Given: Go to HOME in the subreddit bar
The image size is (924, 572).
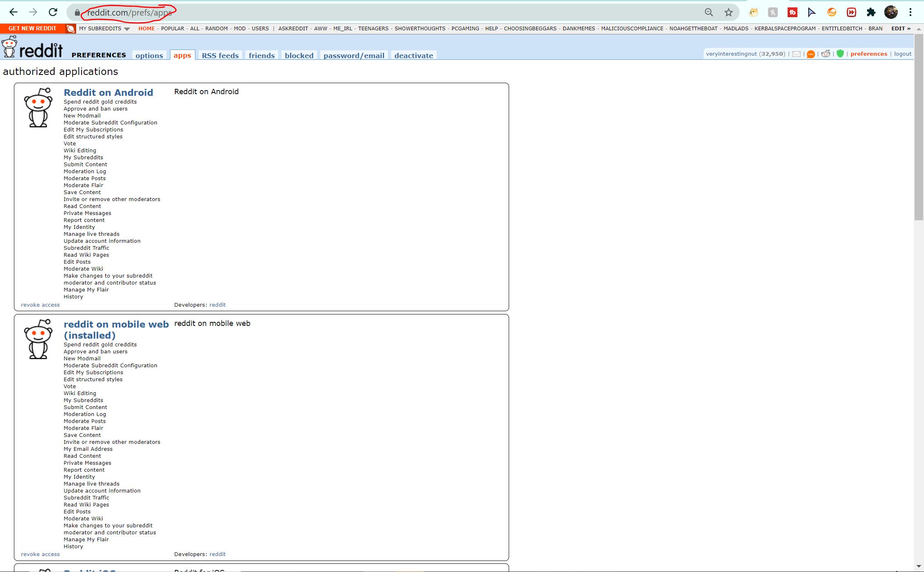Looking at the screenshot, I should (147, 29).
